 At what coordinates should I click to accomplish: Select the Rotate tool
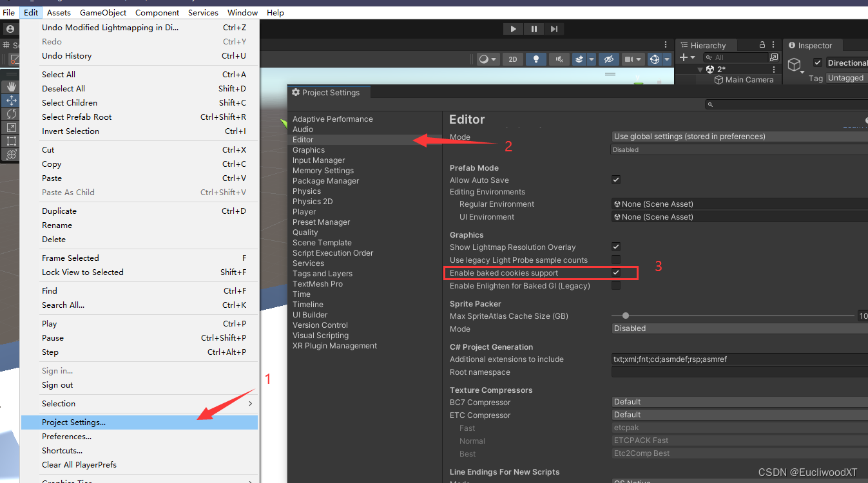[x=11, y=114]
